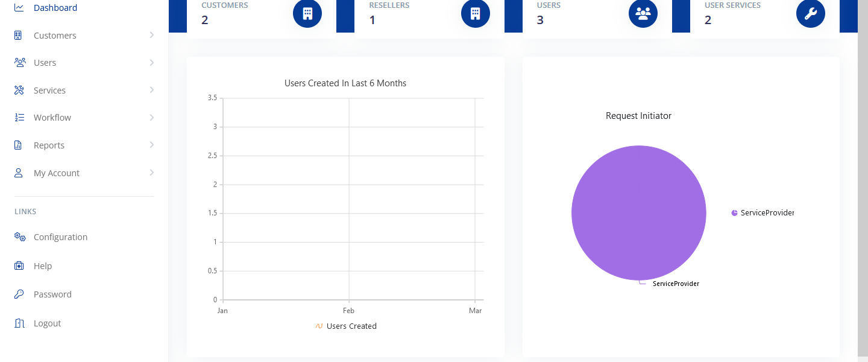
Task: Open the Reports menu item
Action: click(x=49, y=145)
